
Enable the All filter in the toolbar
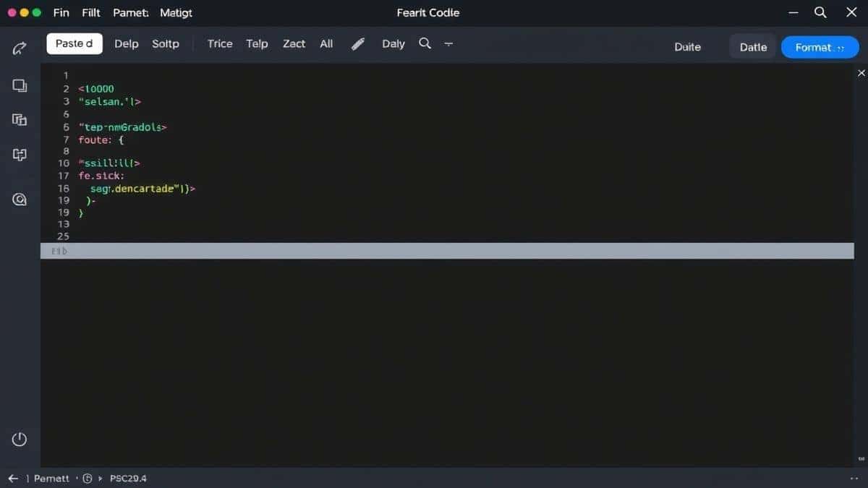tap(325, 43)
